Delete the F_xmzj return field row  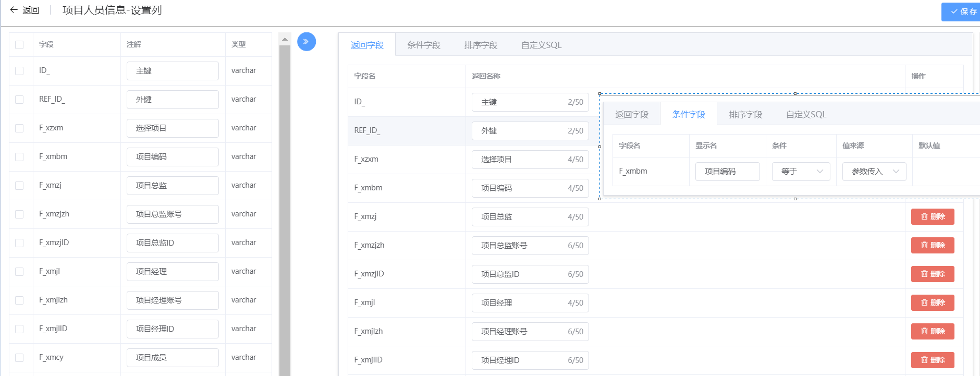click(932, 216)
